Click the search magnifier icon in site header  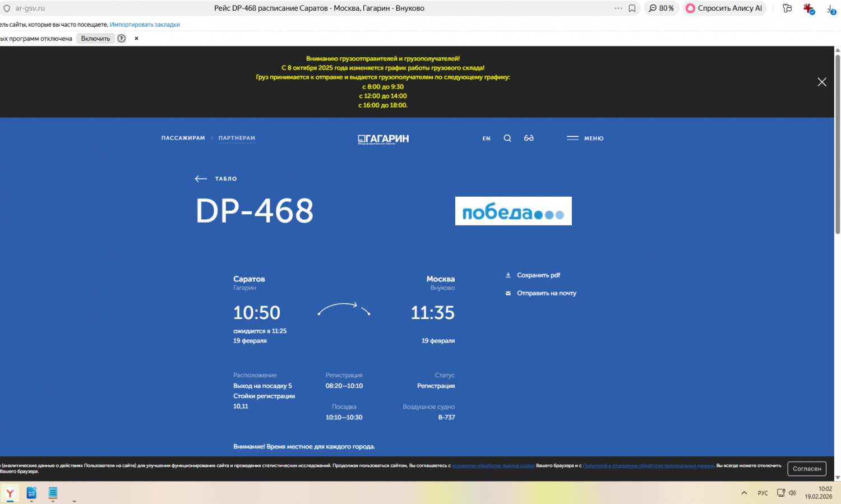tap(507, 138)
